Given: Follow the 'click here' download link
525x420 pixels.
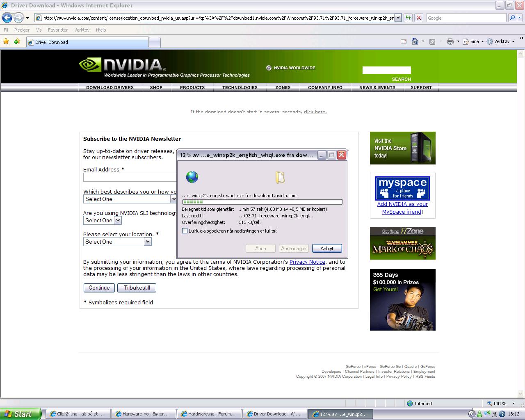Looking at the screenshot, I should coord(315,112).
